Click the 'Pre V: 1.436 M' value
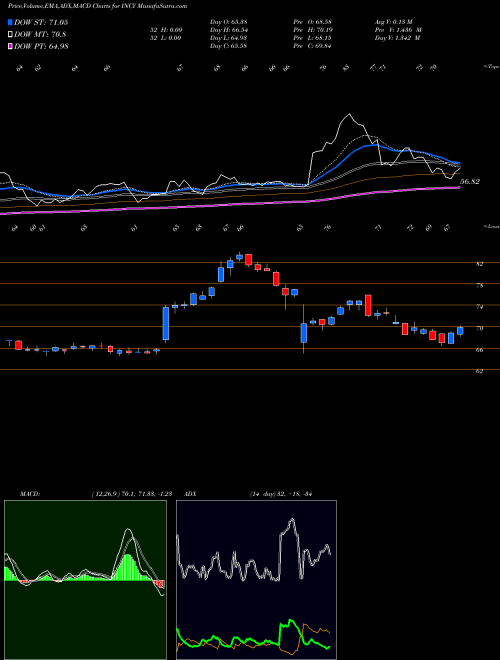The height and width of the screenshot is (660, 500). (x=399, y=30)
